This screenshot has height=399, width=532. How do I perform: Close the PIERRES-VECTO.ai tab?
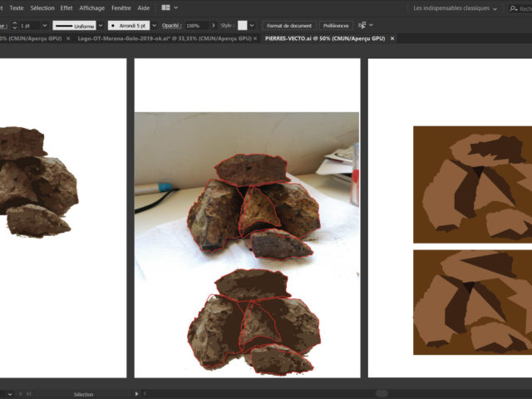pyautogui.click(x=392, y=38)
